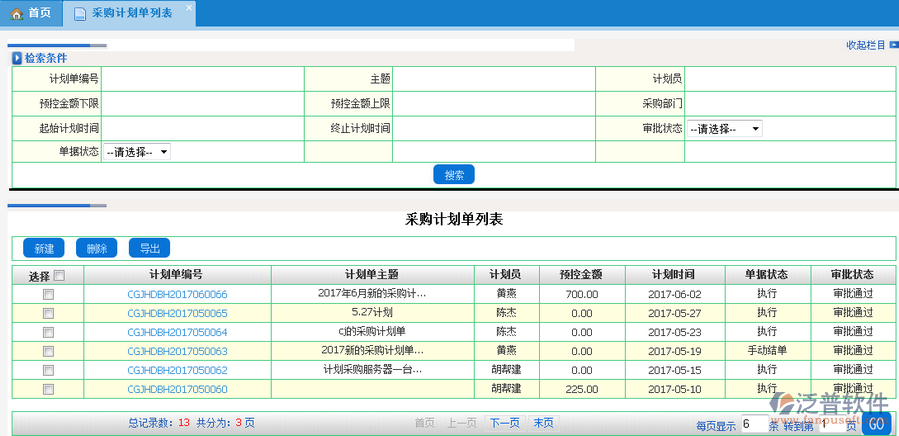
Task: Click the 计划单编号 input field
Action: (x=203, y=79)
